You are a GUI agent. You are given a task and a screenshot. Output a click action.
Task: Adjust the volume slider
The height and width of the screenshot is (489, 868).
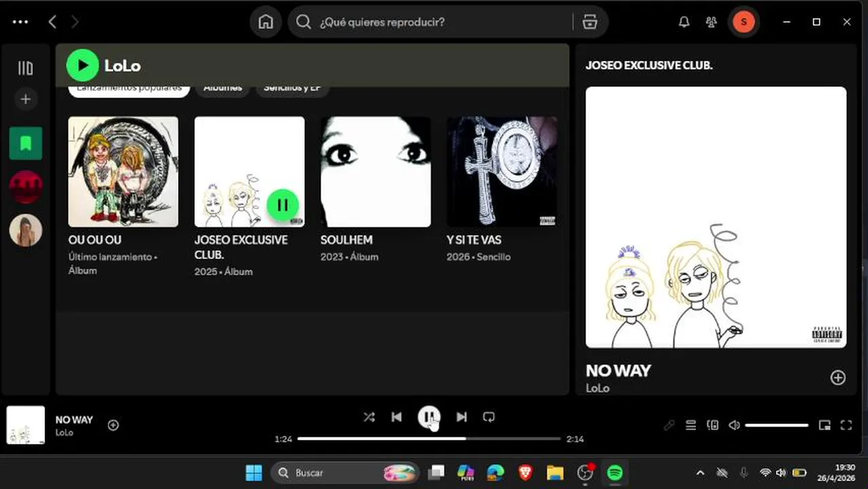(x=777, y=425)
